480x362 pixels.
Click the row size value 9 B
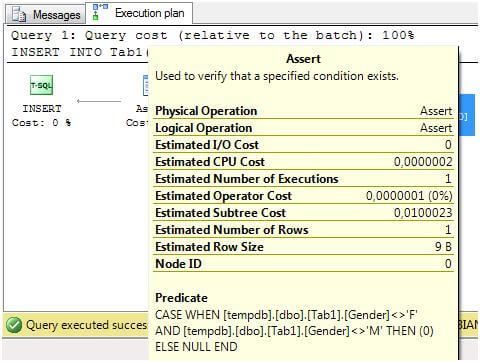(444, 247)
